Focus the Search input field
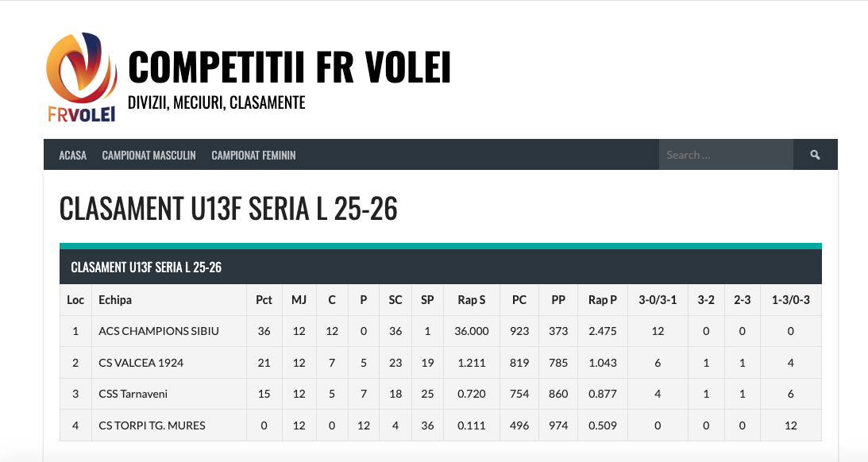The image size is (868, 462). coord(725,155)
